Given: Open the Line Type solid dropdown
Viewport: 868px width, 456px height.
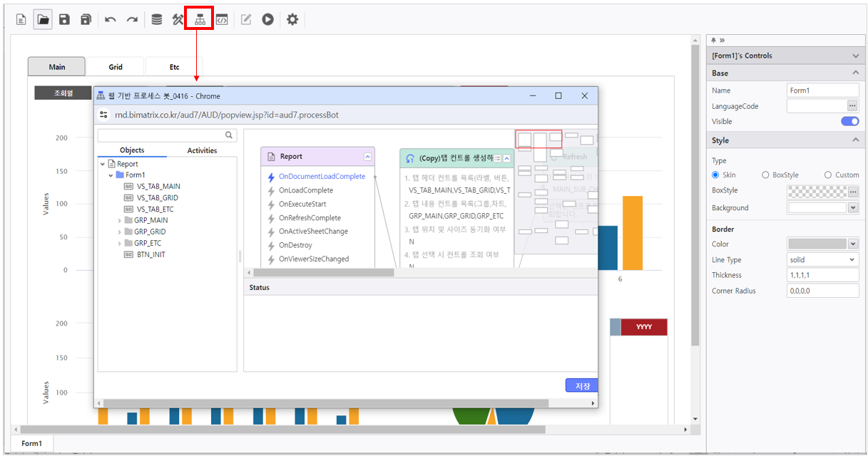Looking at the screenshot, I should (x=822, y=260).
